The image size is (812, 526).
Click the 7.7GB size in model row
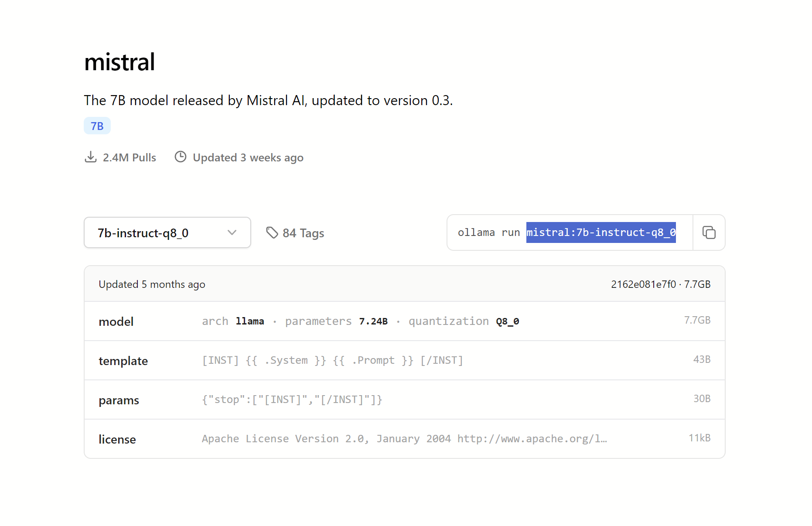pyautogui.click(x=697, y=320)
